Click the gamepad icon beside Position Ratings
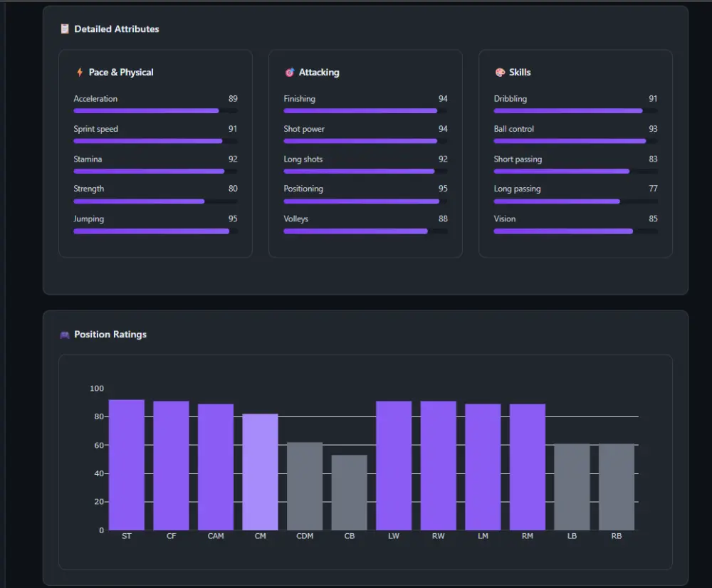Screen dimensions: 712x588 65,335
